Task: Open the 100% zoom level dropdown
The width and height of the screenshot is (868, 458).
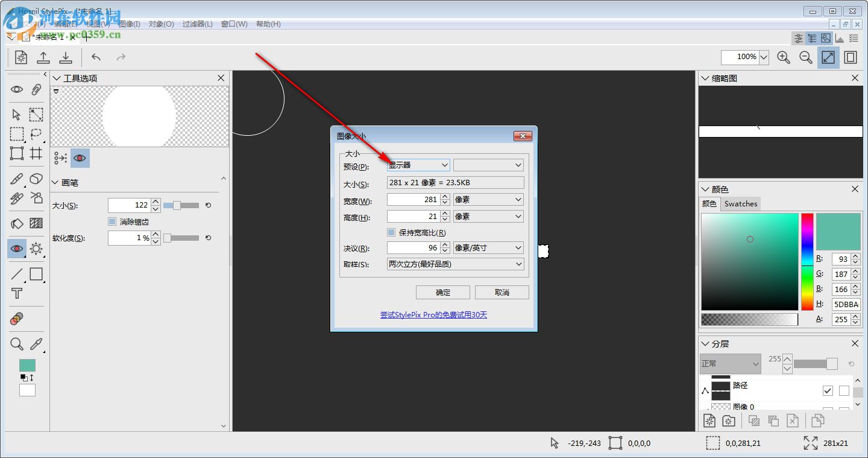Action: tap(764, 57)
